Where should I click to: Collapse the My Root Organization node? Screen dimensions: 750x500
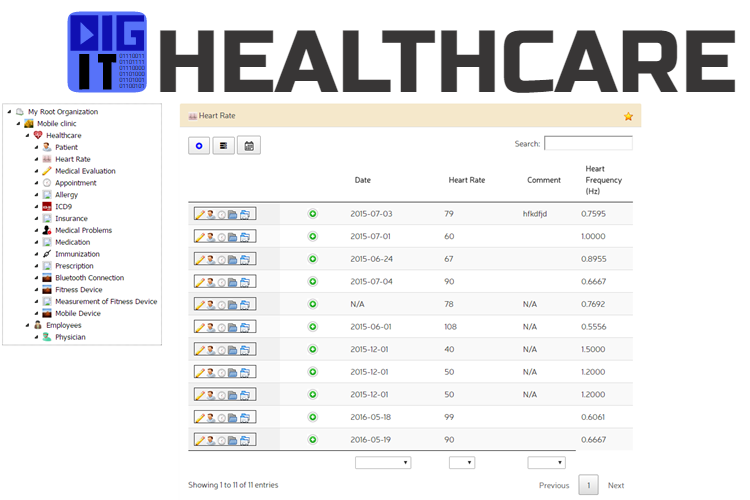(x=9, y=111)
